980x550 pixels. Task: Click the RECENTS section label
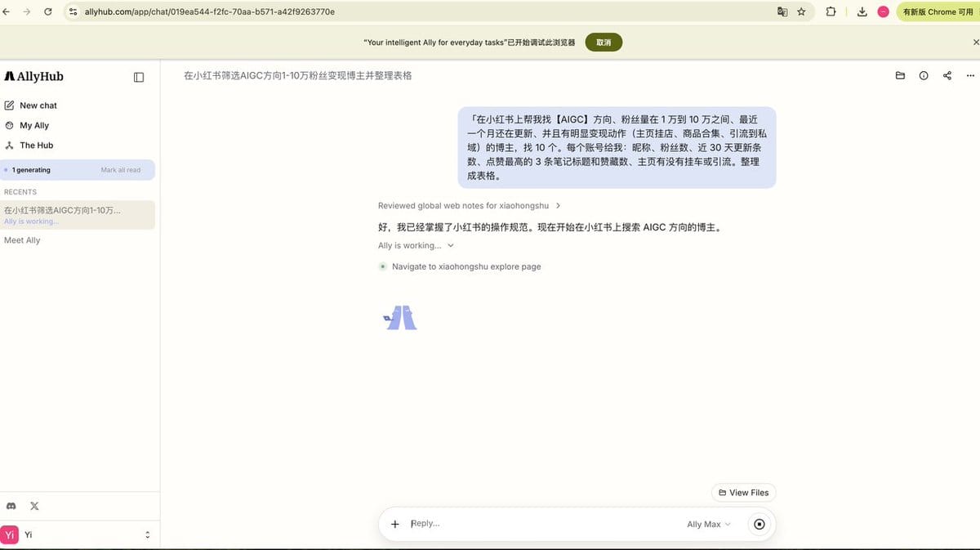click(20, 192)
